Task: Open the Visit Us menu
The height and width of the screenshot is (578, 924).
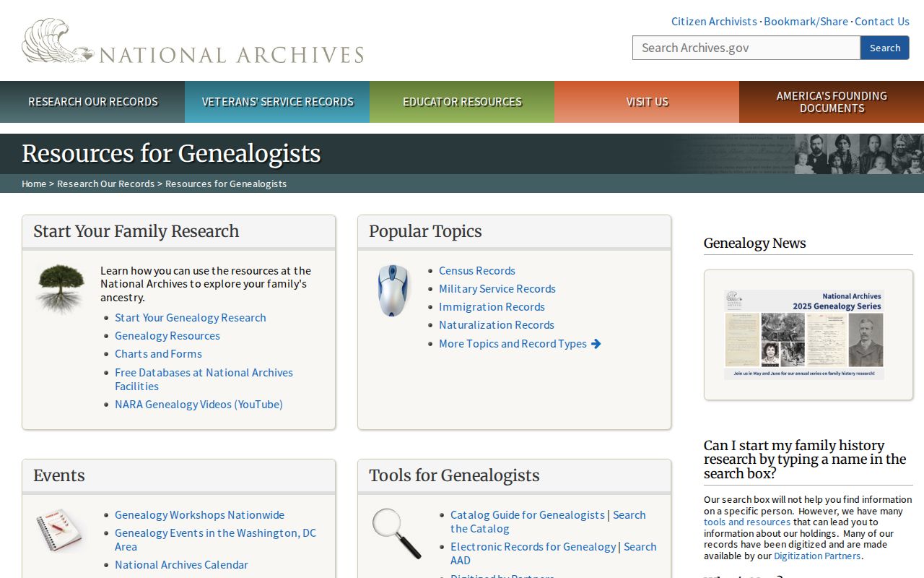Action: point(647,102)
